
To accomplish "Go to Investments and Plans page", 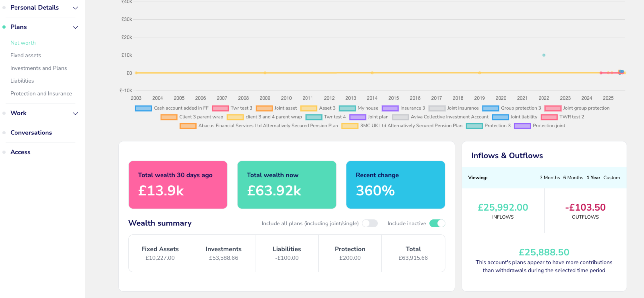I will (x=39, y=68).
